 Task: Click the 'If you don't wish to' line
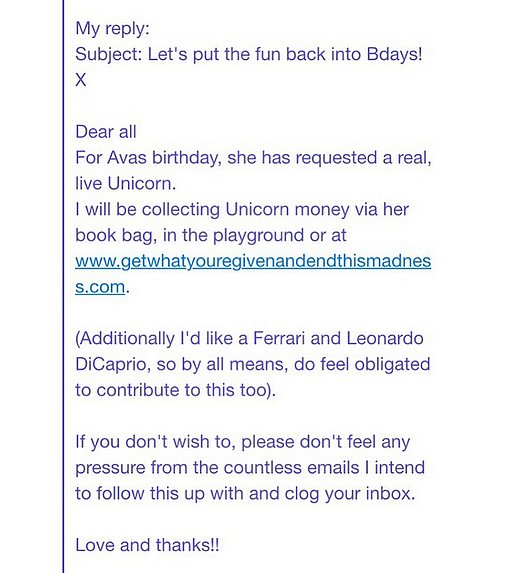(x=243, y=442)
